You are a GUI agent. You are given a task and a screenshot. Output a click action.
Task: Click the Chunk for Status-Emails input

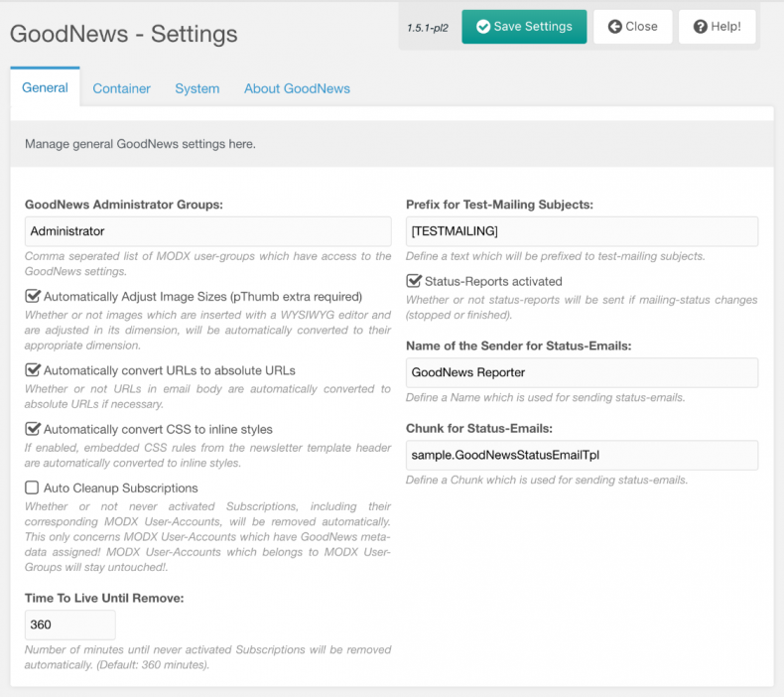pos(582,455)
